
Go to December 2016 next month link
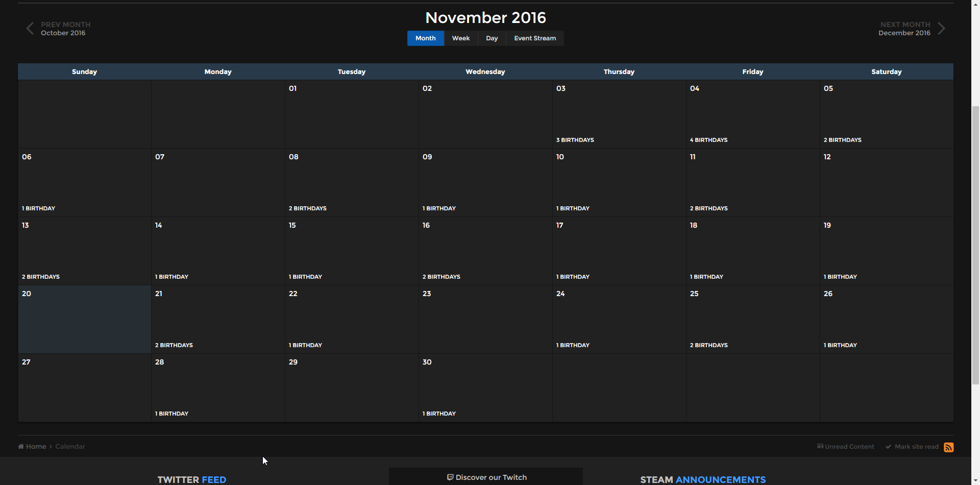coord(904,33)
